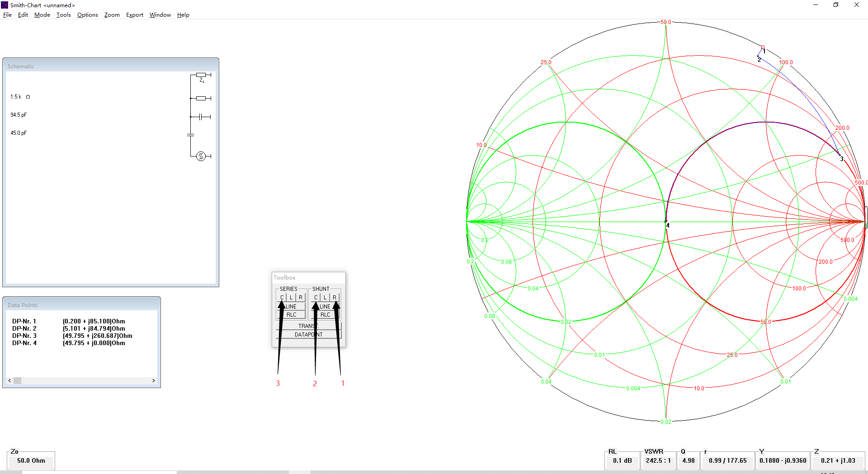Select the DP-Nr. 4 row in Data Points

pyautogui.click(x=69, y=343)
